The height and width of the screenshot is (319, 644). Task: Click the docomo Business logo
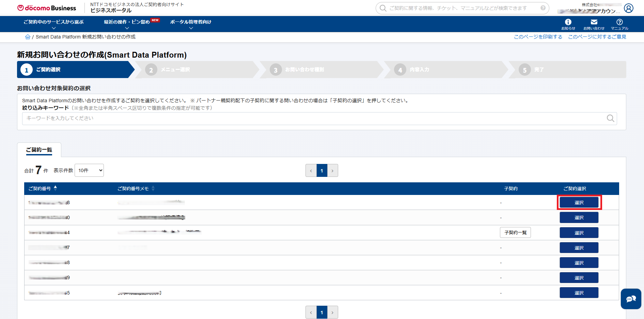tap(47, 8)
